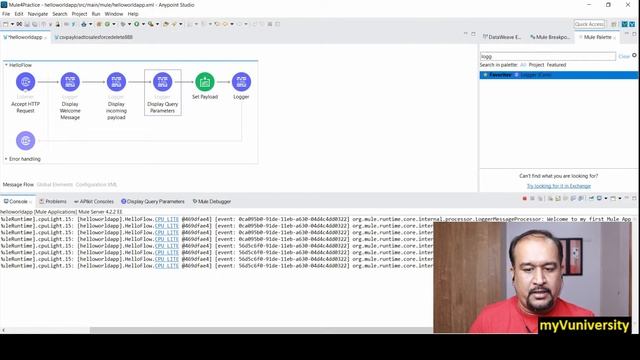Screen dimensions: 640x360
Task: Switch to the Mule Debug perspective icon
Action: click(x=632, y=24)
